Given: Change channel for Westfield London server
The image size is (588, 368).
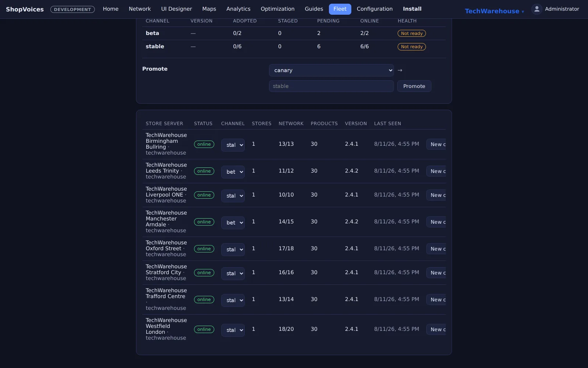Looking at the screenshot, I should coord(233,330).
